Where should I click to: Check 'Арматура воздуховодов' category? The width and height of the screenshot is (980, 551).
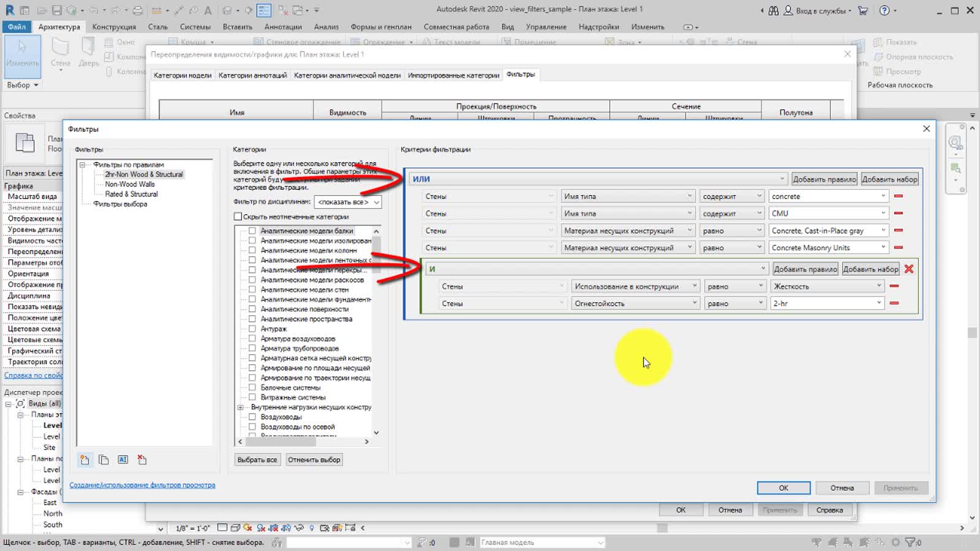pos(252,339)
